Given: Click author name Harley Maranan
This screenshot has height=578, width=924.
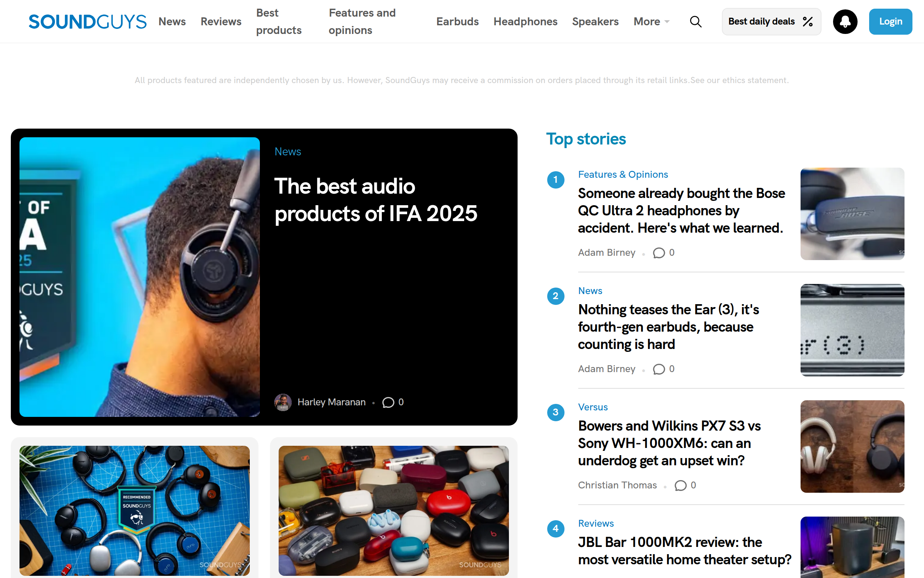Looking at the screenshot, I should [x=331, y=402].
